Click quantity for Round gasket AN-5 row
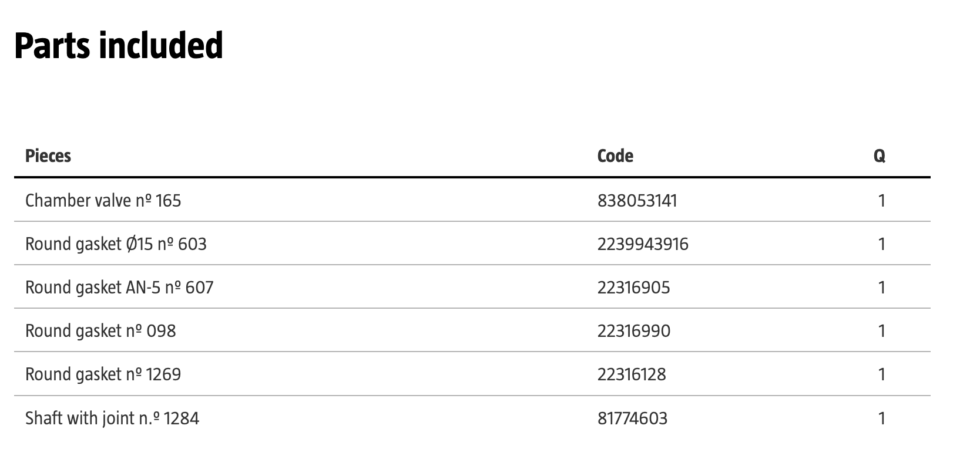Viewport: 980px width, 466px height. click(881, 288)
